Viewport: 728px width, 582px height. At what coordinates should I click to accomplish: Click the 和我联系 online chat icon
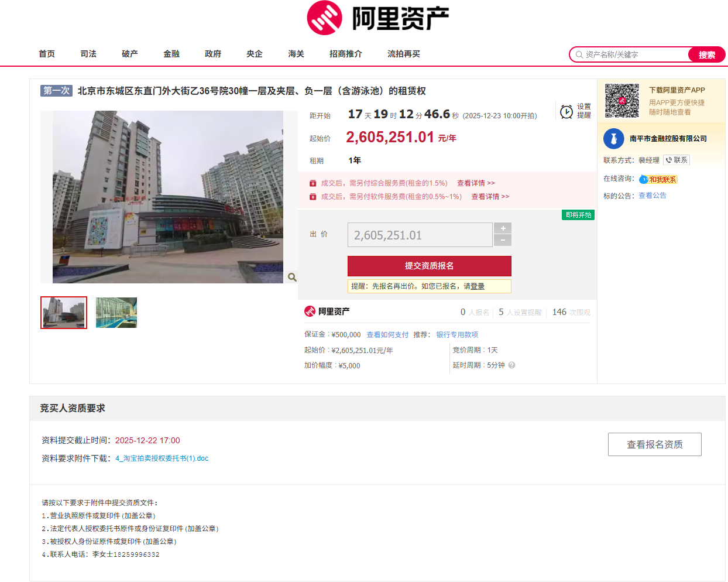(658, 179)
